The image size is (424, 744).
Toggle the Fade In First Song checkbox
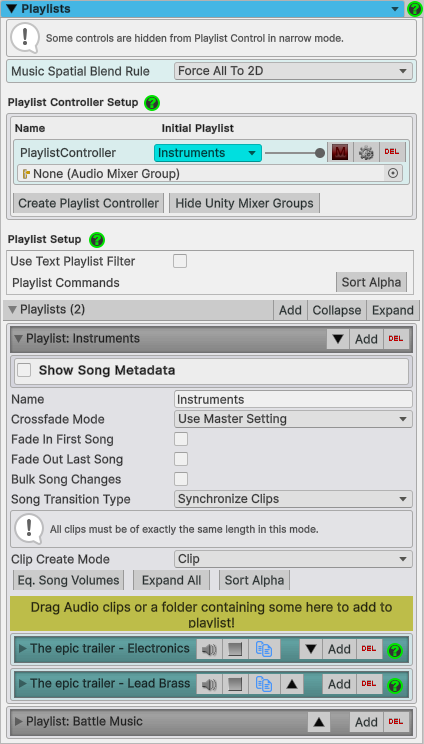click(x=181, y=439)
